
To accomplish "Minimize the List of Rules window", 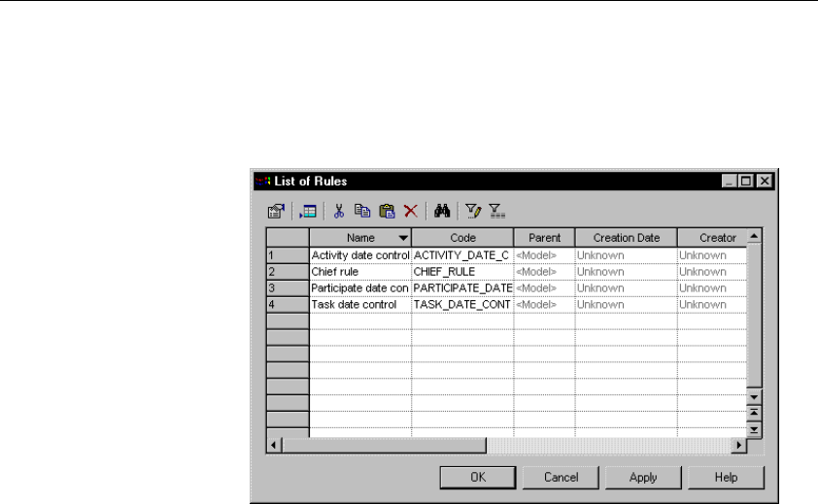I will pos(729,181).
